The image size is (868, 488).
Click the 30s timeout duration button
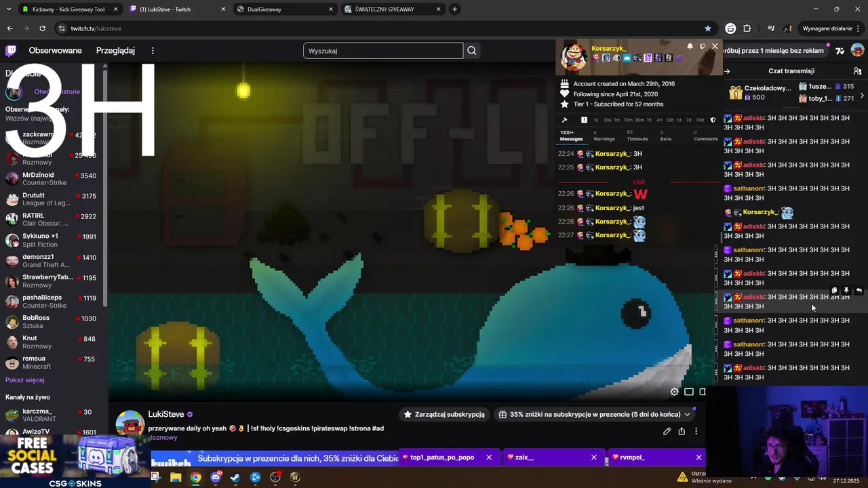point(607,120)
